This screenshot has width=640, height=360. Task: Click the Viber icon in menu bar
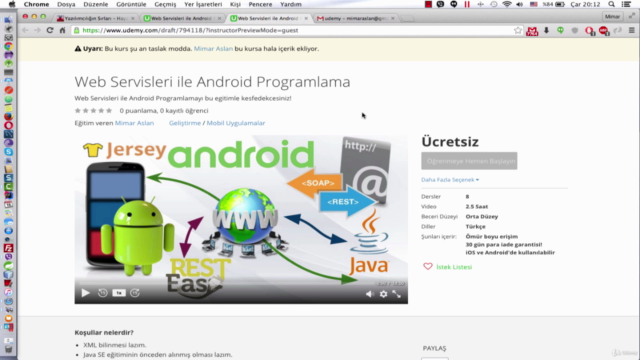click(440, 4)
